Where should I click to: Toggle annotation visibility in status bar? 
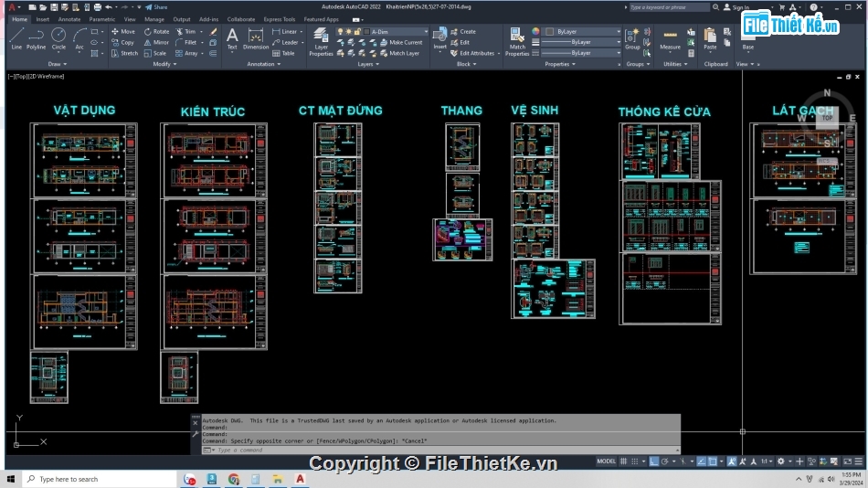732,461
